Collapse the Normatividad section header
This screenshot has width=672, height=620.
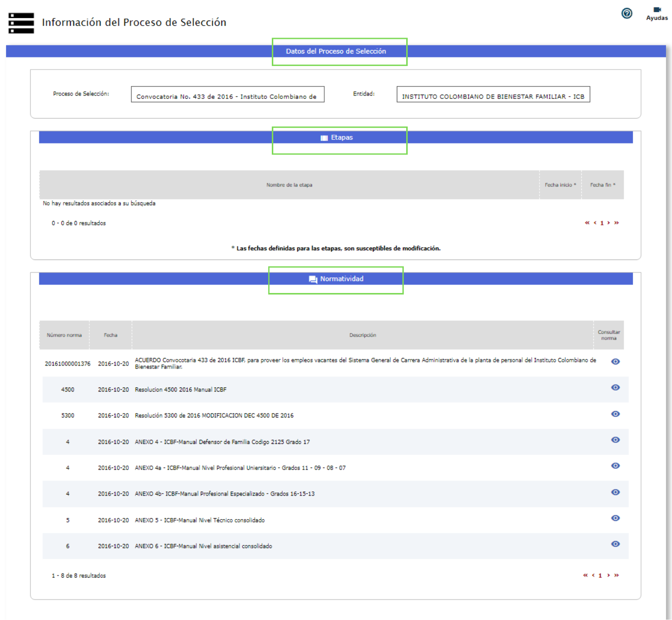coord(336,279)
